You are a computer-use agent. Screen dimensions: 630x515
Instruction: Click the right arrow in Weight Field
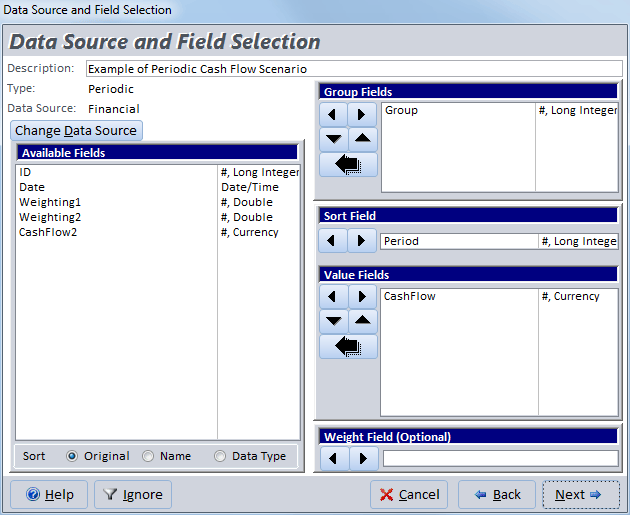click(364, 458)
